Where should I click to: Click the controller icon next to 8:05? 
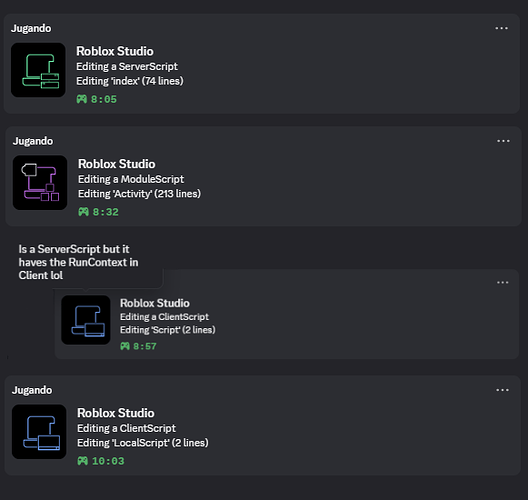[82, 99]
